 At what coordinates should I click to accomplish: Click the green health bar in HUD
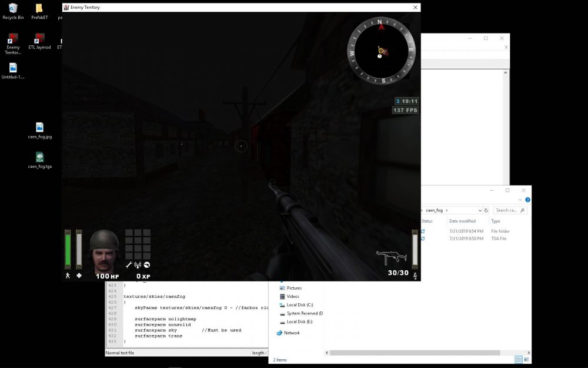68,249
